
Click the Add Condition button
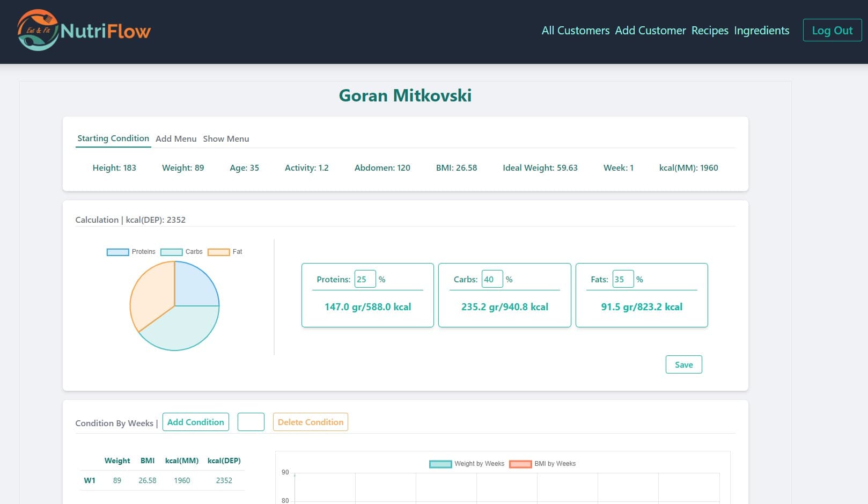tap(195, 422)
